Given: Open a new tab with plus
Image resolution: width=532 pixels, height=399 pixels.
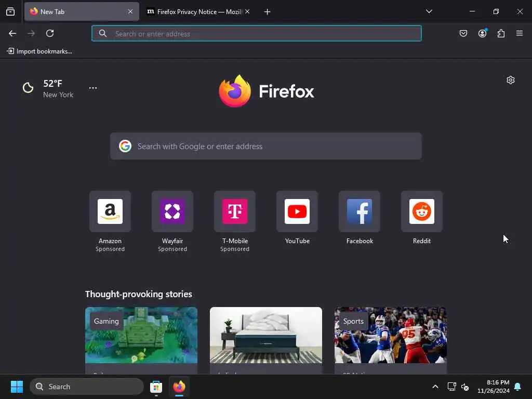Looking at the screenshot, I should [268, 12].
